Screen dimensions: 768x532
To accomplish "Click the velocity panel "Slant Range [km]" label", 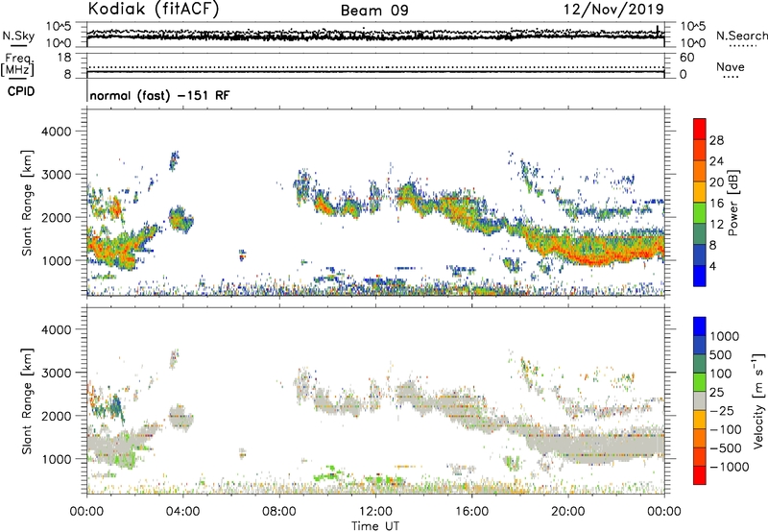I will (x=27, y=400).
